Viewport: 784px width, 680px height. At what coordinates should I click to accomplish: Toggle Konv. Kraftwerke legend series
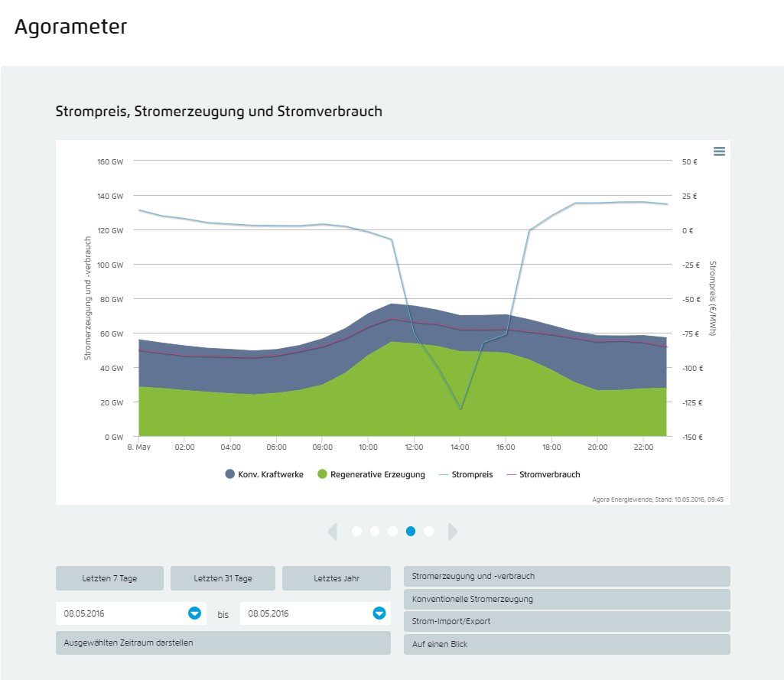[265, 474]
